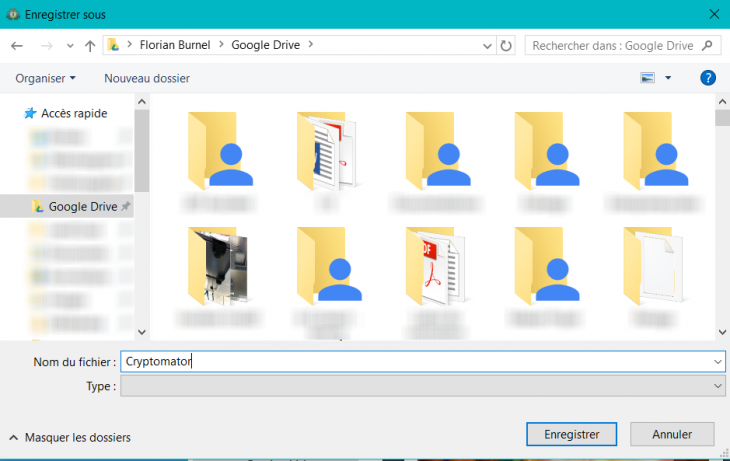The image size is (730, 461).
Task: Open the address bar history dropdown
Action: tap(487, 46)
